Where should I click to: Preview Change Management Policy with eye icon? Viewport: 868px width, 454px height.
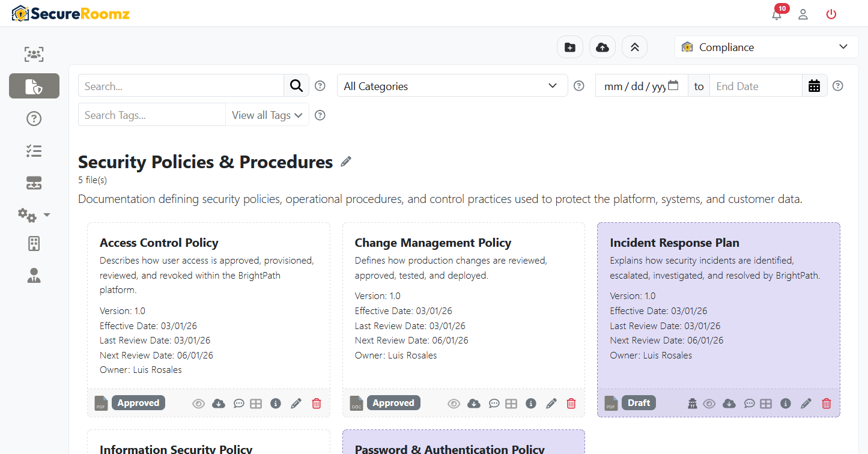coord(454,404)
